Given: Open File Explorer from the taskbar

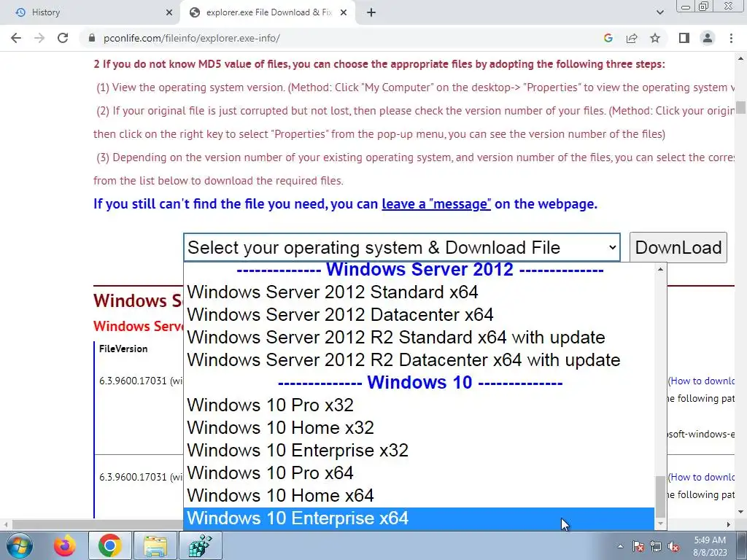Looking at the screenshot, I should tap(155, 545).
